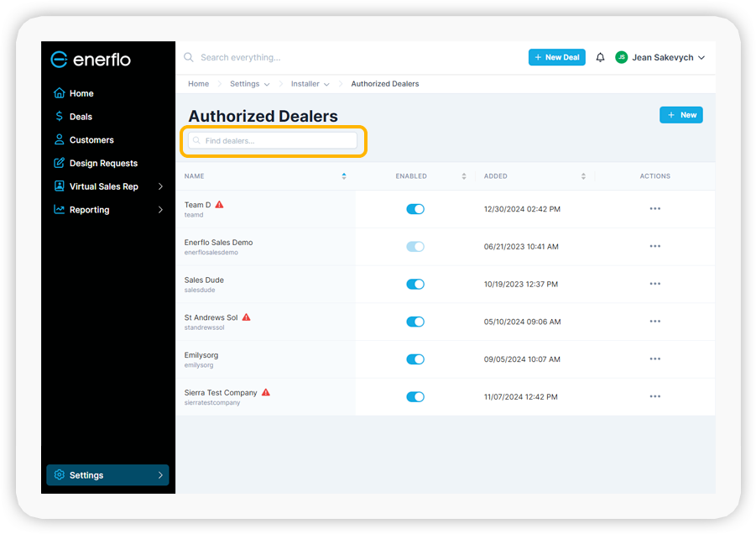Click the warning triangle next to Team D
Image resolution: width=756 pixels, height=534 pixels.
218,203
